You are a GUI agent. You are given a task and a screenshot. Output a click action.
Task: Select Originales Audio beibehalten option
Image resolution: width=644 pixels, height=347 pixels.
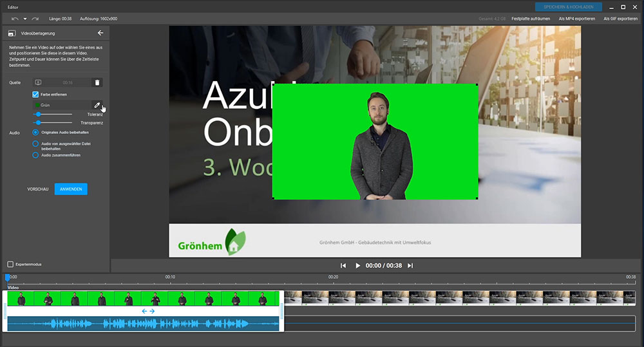(x=35, y=132)
